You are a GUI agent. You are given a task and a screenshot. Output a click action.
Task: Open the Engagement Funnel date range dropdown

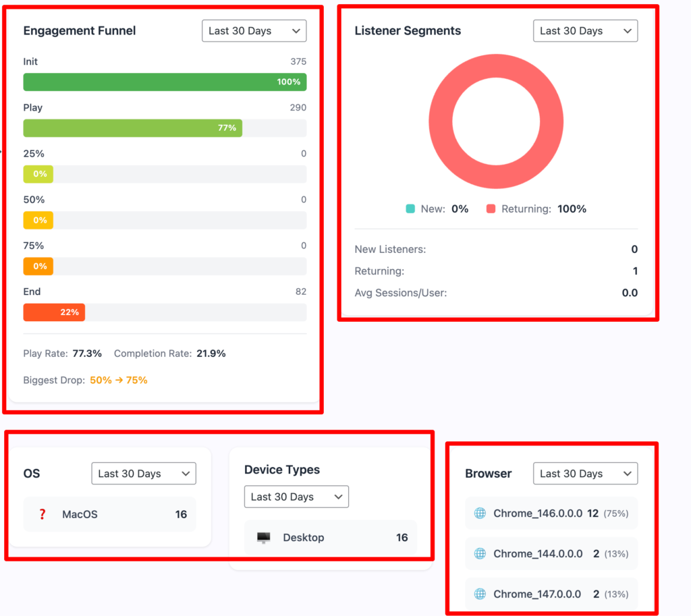click(254, 31)
